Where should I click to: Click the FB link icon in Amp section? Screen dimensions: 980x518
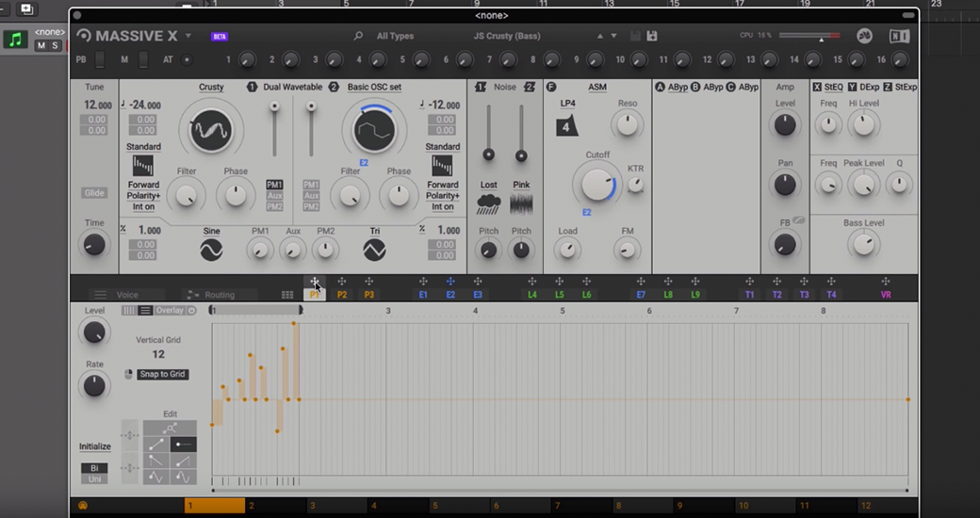pyautogui.click(x=798, y=220)
